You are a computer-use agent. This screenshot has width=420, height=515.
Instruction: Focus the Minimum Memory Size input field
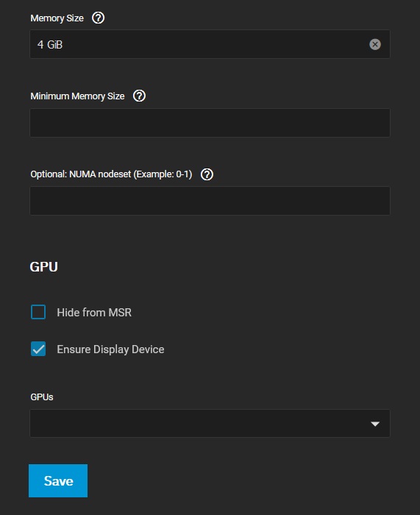tap(210, 123)
